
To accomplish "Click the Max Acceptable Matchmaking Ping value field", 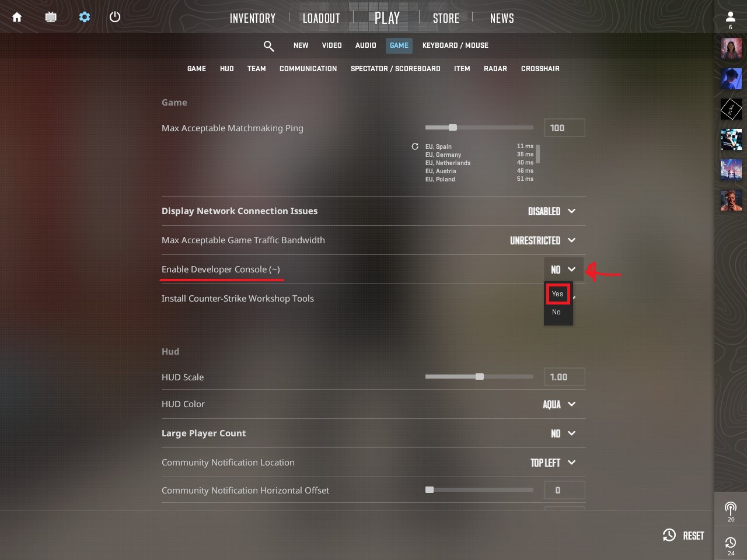I will [x=564, y=128].
